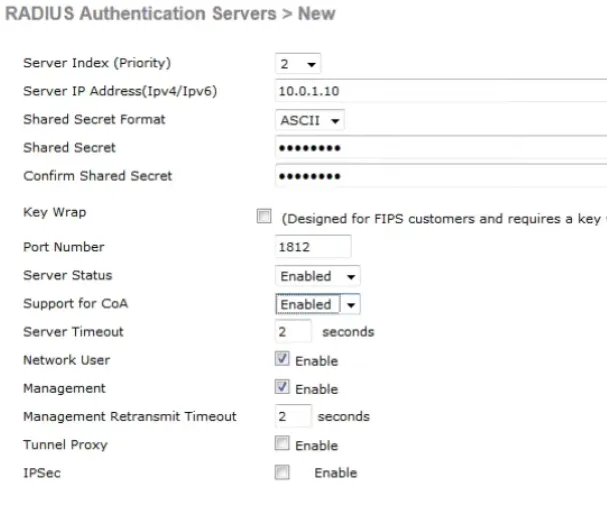Uncheck the Management Enable checkbox
This screenshot has width=607, height=505.
282,388
